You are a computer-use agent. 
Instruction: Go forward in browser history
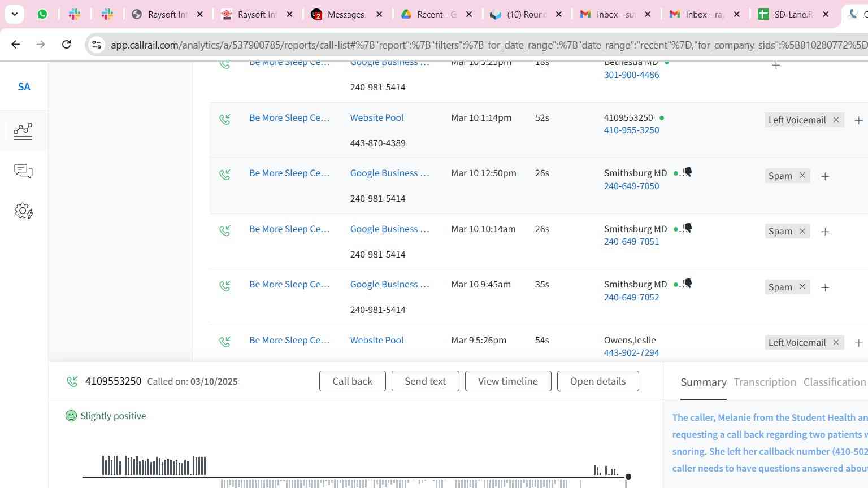tap(41, 44)
